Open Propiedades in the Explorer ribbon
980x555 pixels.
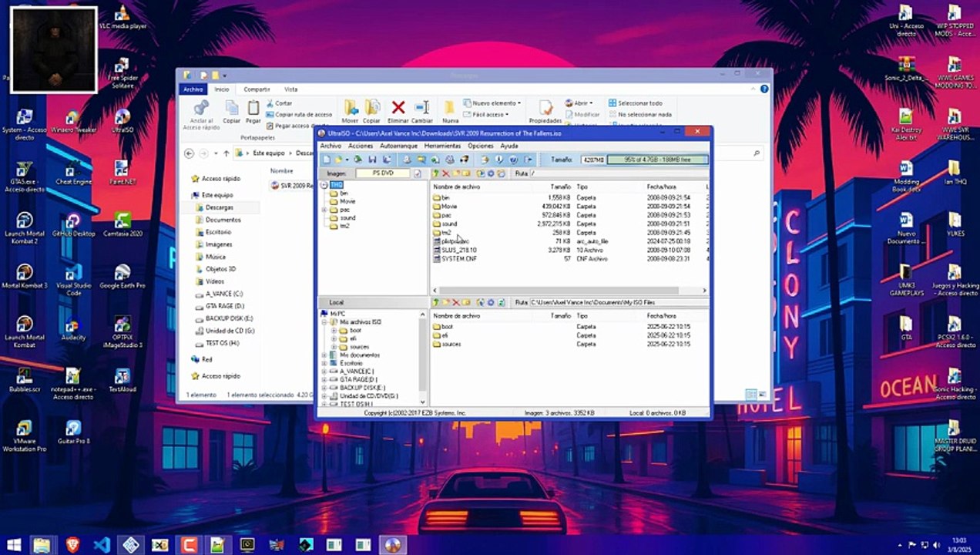(545, 109)
